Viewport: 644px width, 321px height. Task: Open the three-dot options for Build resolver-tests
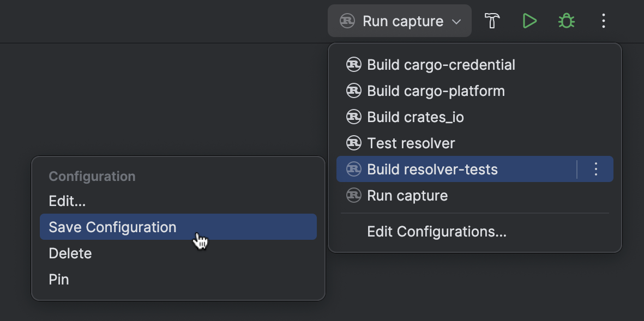point(595,169)
